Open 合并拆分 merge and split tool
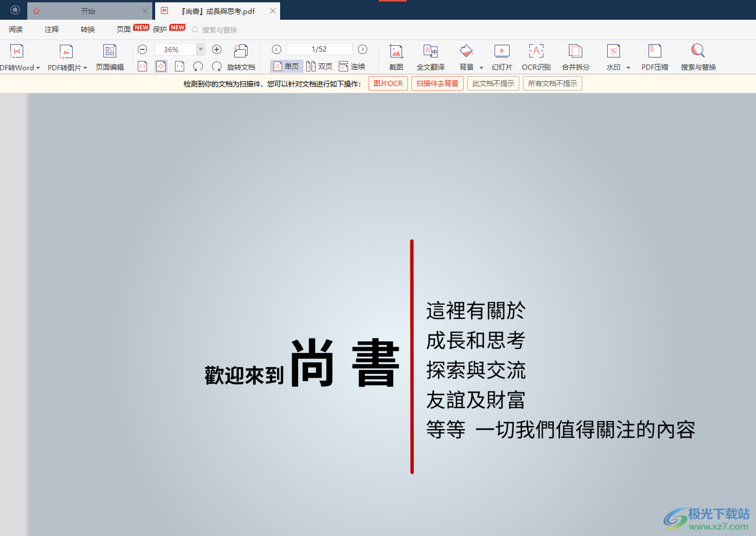 [576, 57]
